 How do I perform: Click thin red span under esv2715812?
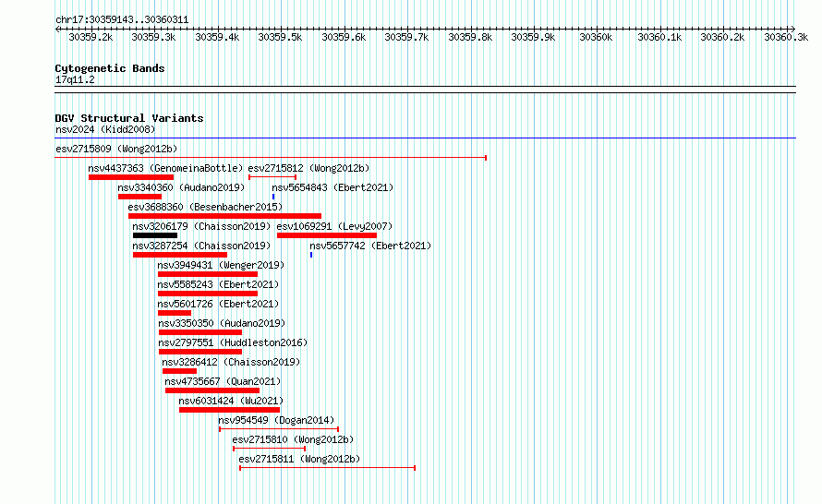click(272, 177)
